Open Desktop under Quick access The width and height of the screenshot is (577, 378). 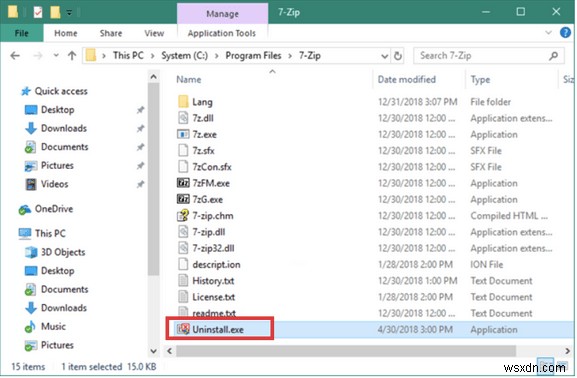click(x=57, y=110)
